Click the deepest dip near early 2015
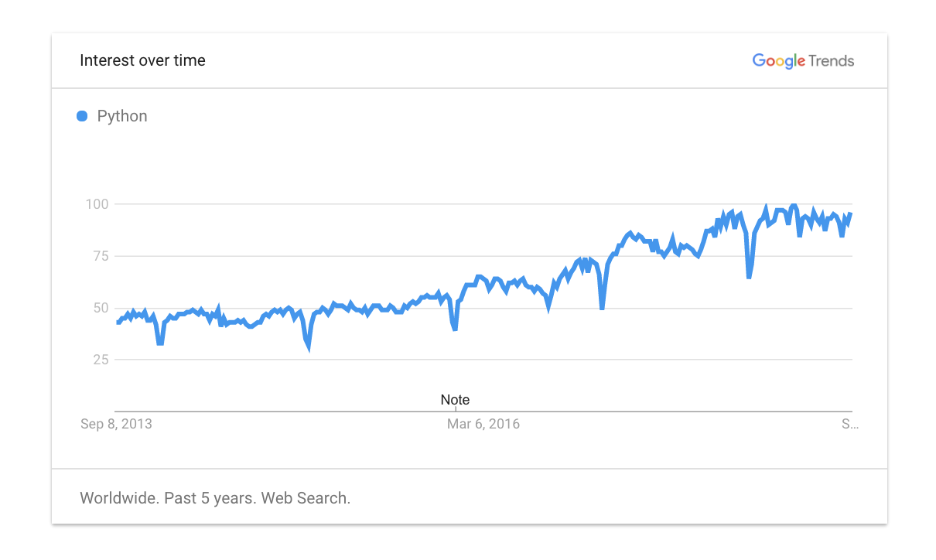Screen dimensions: 936x560 [x=309, y=346]
